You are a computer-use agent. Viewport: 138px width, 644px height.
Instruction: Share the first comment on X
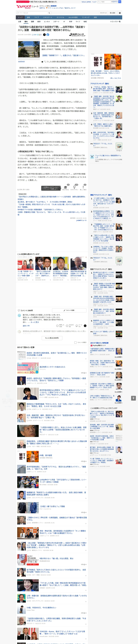coord(85,326)
